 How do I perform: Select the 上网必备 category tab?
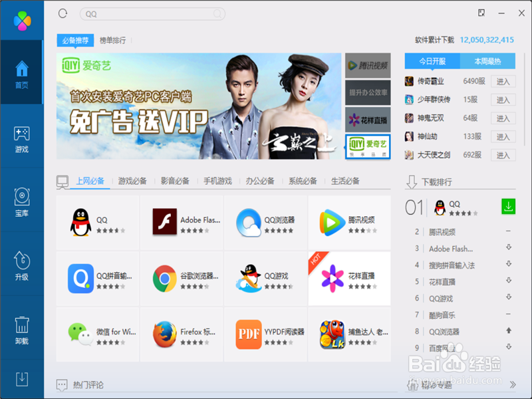pyautogui.click(x=90, y=181)
